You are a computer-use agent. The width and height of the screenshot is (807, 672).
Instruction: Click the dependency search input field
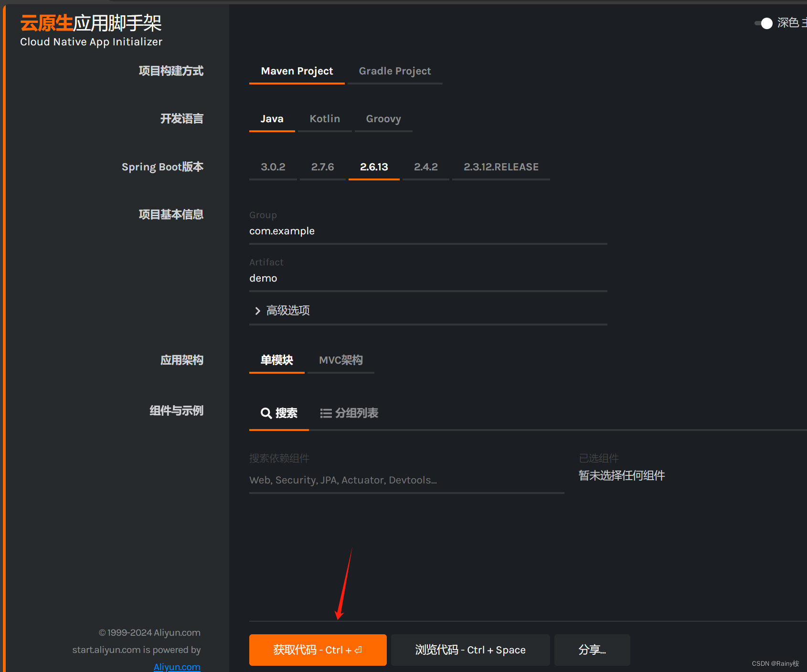pyautogui.click(x=406, y=480)
